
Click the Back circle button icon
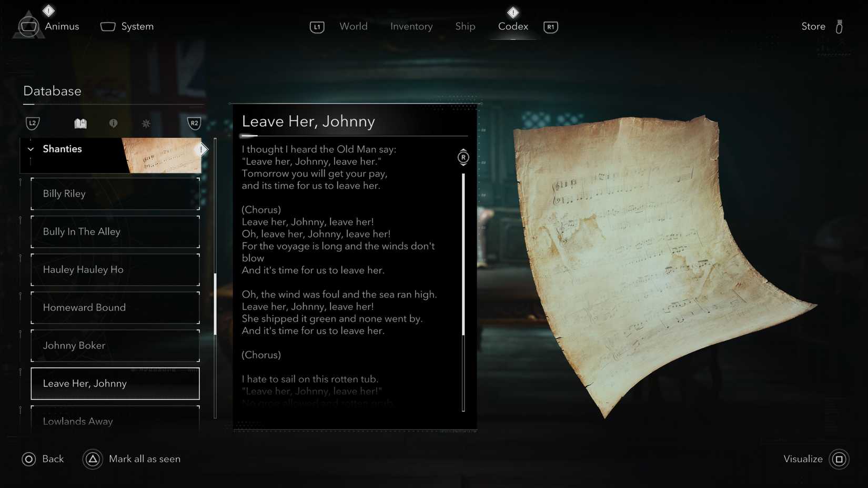29,459
